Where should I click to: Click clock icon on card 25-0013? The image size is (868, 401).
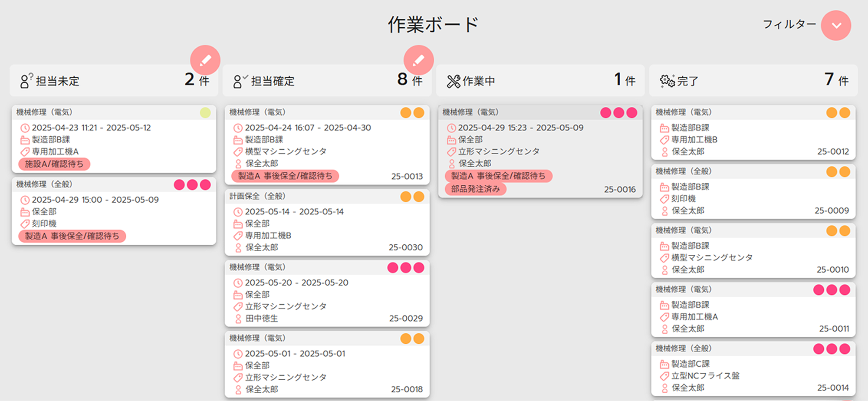click(238, 128)
